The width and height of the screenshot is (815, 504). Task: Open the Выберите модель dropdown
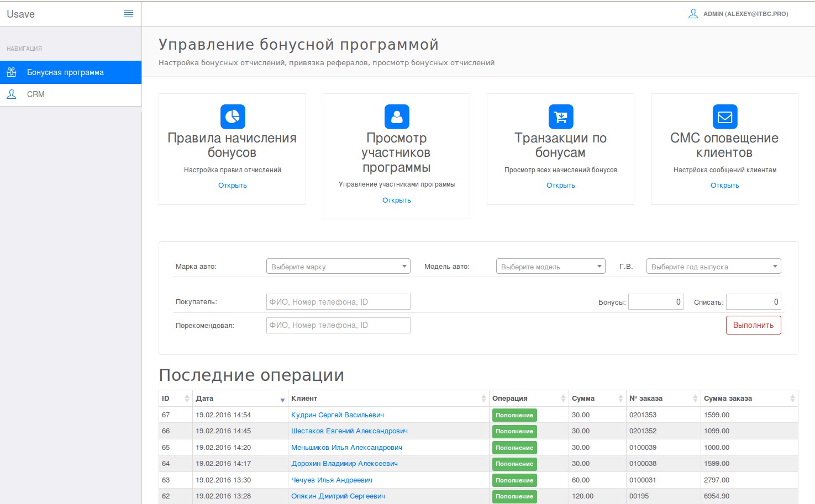coord(551,267)
